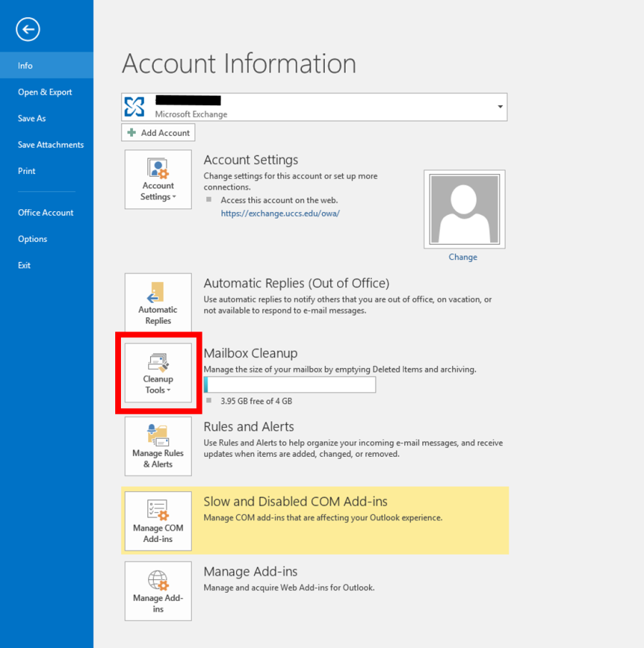Select Print in the sidebar
Screen dimensions: 644x648
click(x=47, y=171)
